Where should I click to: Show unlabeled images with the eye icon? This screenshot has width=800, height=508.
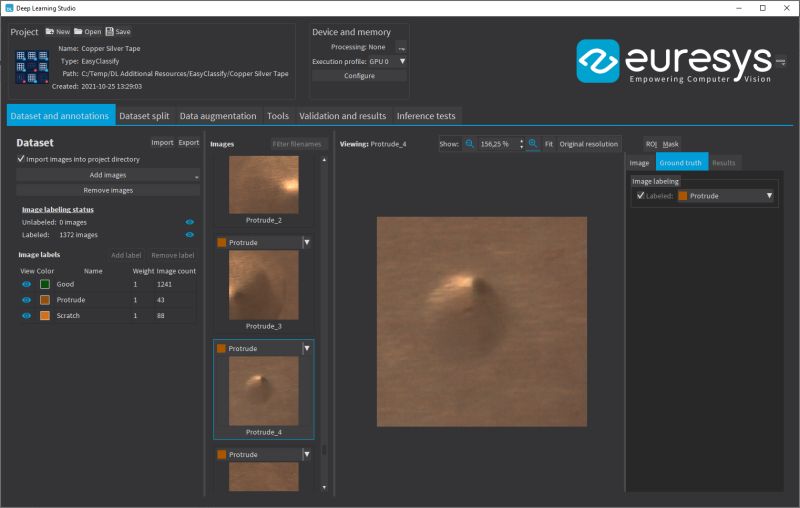coord(190,222)
